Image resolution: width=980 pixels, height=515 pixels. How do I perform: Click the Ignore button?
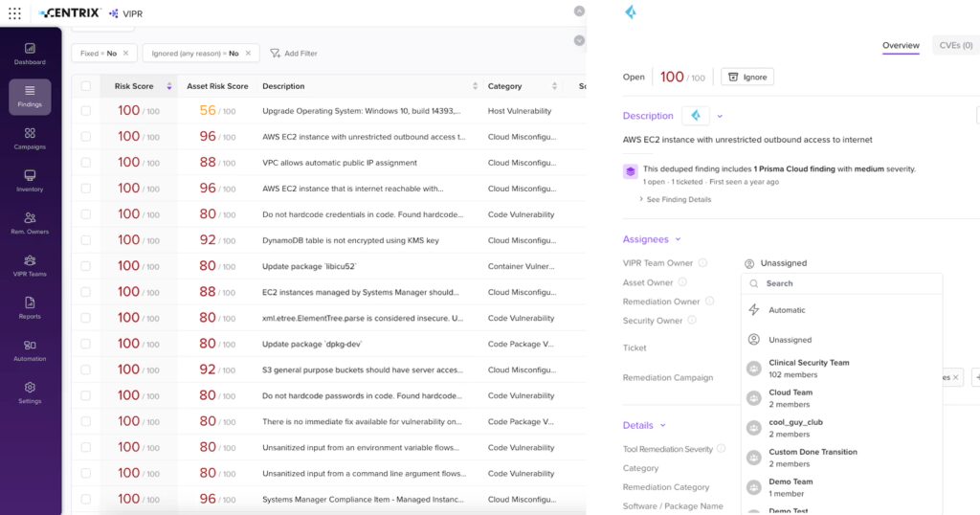(x=746, y=77)
